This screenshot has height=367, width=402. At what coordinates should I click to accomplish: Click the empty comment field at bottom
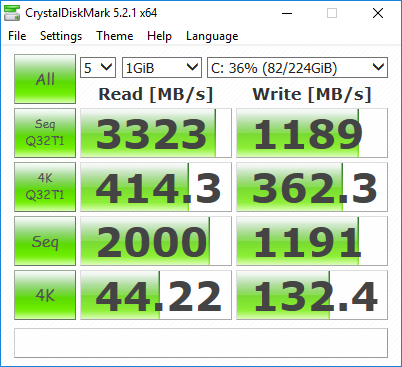201,343
